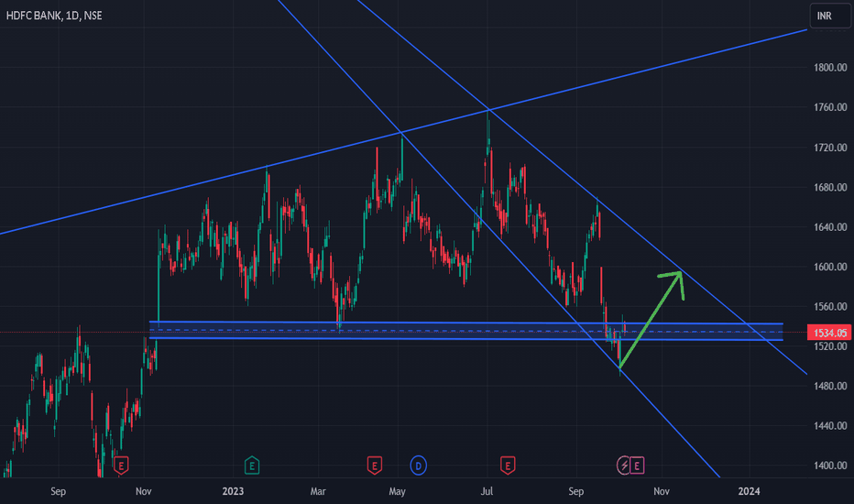Click the Jul label on the time axis
The height and width of the screenshot is (504, 854).
487,491
